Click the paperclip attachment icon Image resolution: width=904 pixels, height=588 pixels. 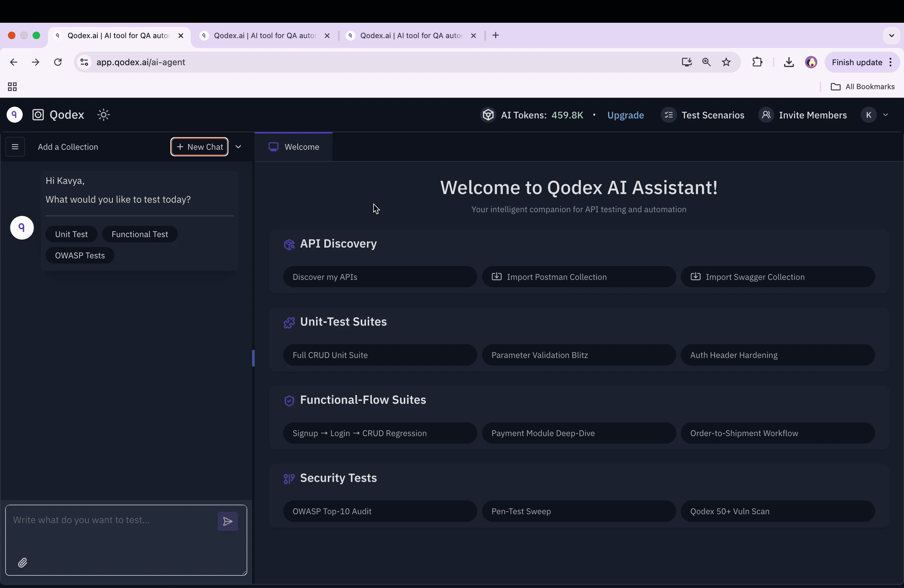coord(22,562)
